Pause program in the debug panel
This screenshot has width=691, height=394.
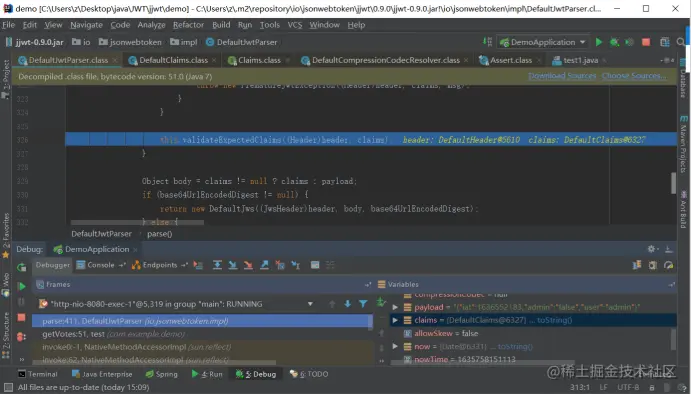pos(21,302)
